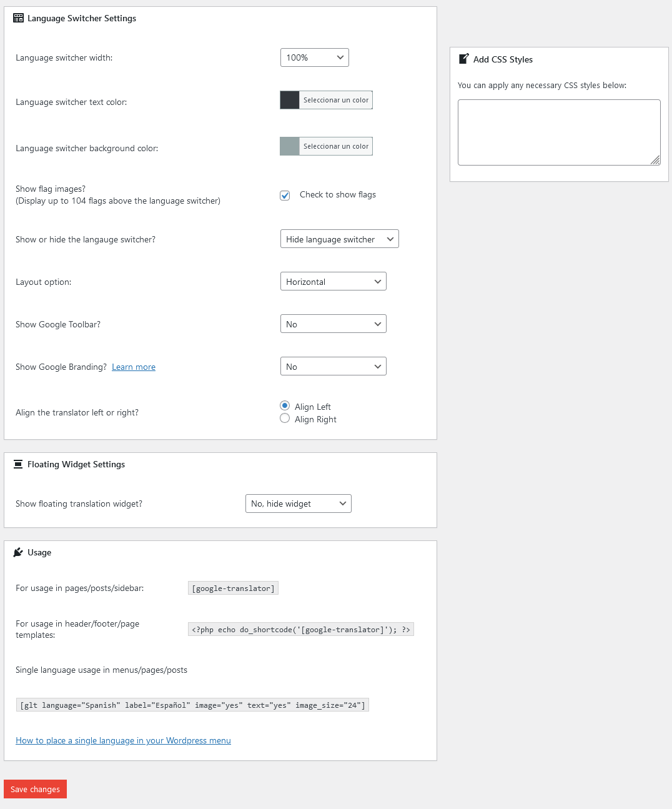Screen dimensions: 672x809
Task: Click the Usage plug icon
Action: click(19, 552)
